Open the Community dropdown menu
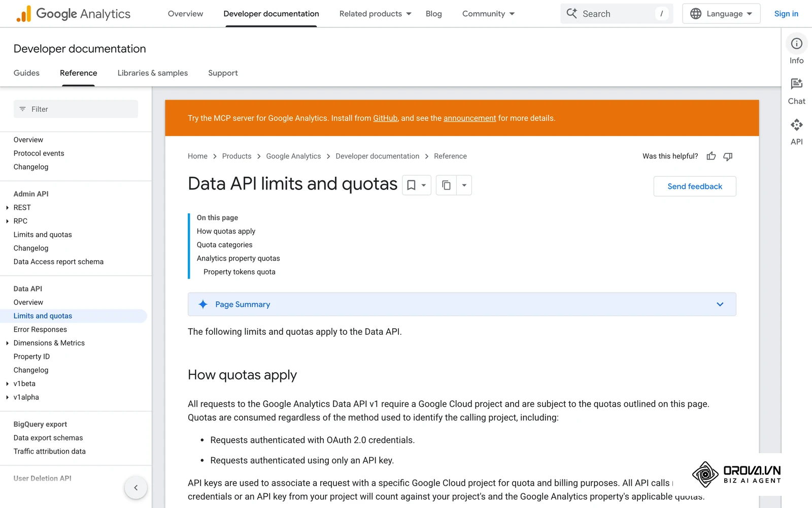 [x=489, y=14]
